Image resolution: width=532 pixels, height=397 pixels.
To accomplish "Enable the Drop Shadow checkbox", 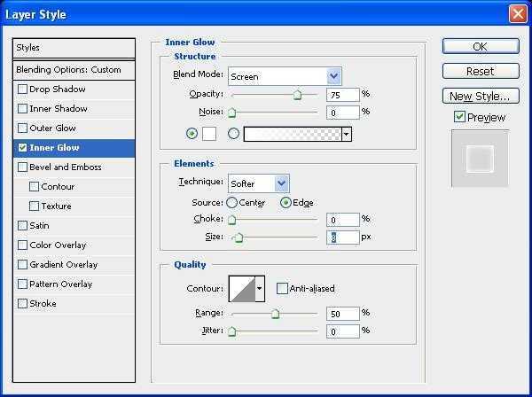I will coord(22,90).
